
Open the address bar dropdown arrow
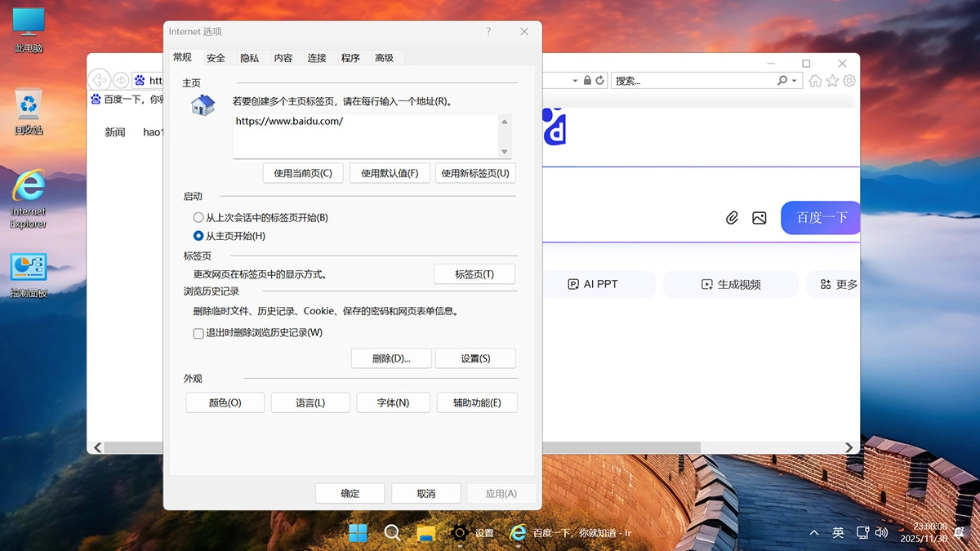click(573, 80)
